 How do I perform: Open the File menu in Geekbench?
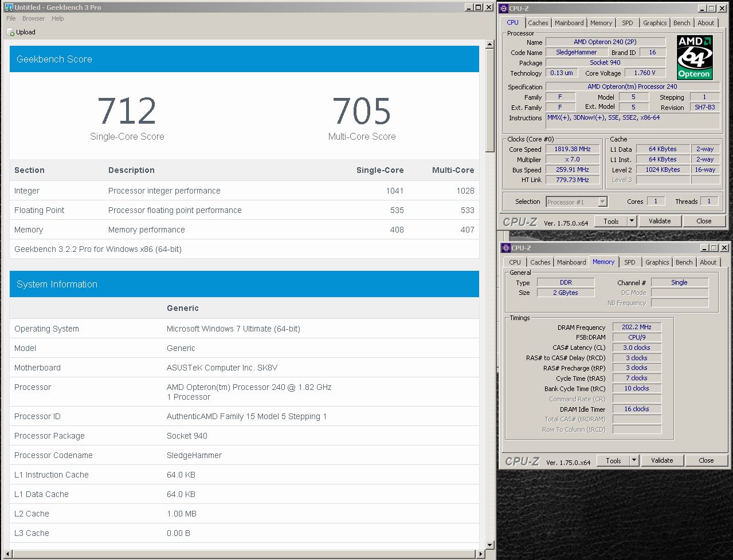point(11,19)
